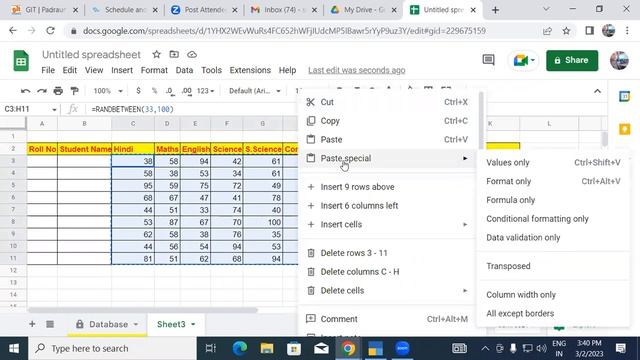
Task: Open the View menu
Action: point(94,70)
